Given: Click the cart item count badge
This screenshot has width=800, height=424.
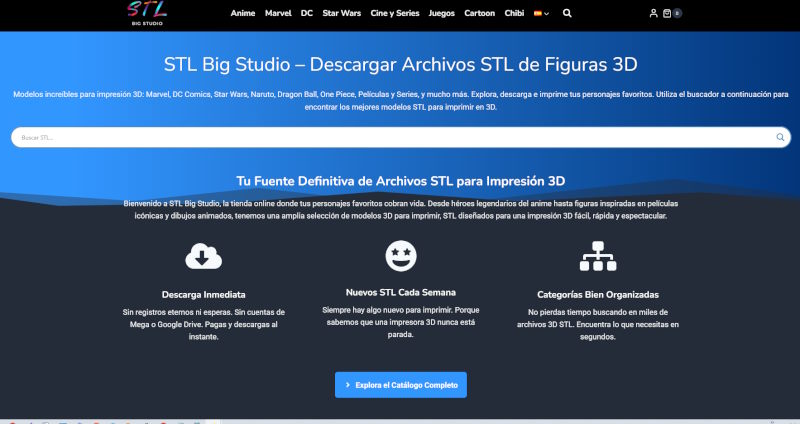Looking at the screenshot, I should tap(677, 13).
